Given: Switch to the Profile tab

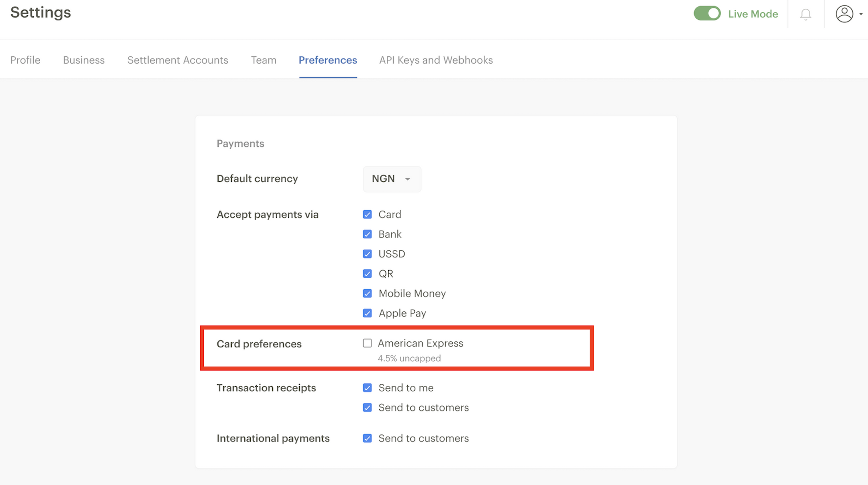Looking at the screenshot, I should click(25, 60).
